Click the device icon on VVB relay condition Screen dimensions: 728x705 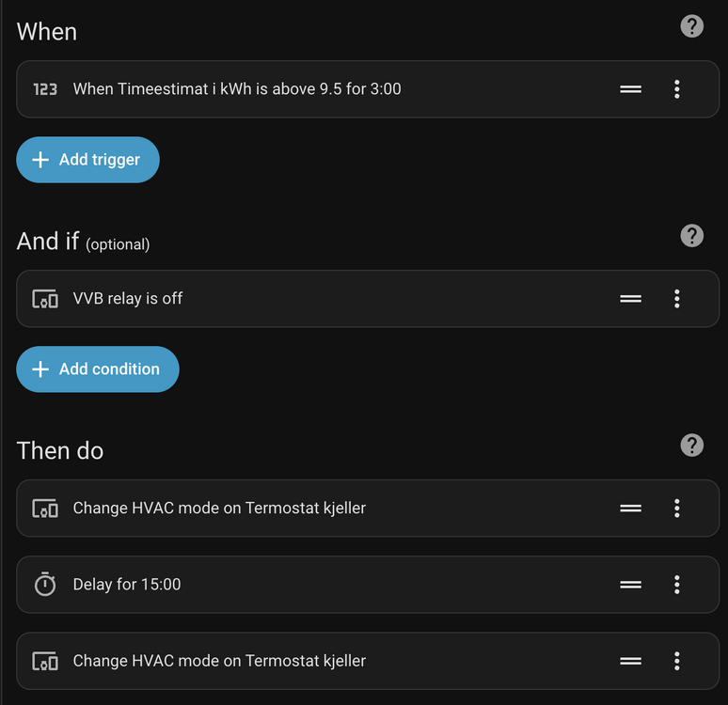point(45,299)
